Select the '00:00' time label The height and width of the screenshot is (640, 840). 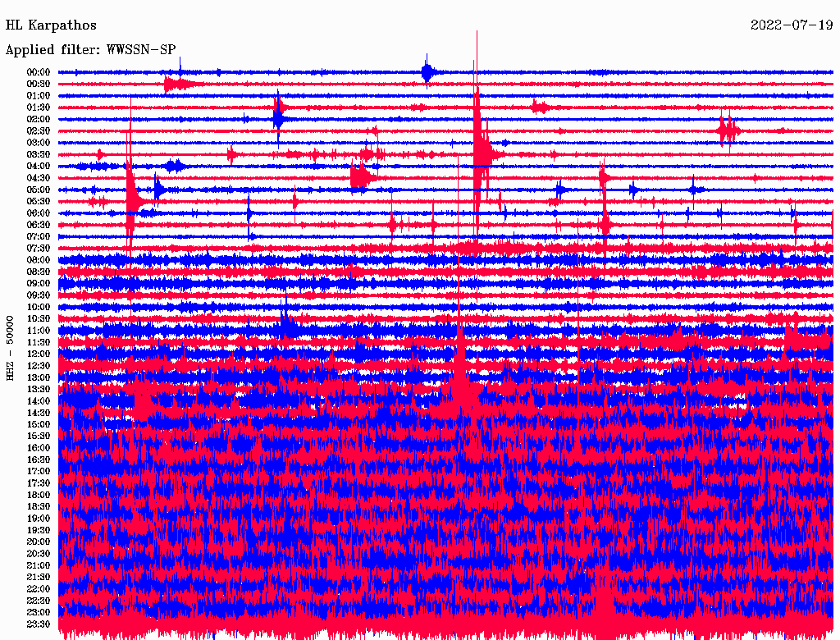pos(39,72)
